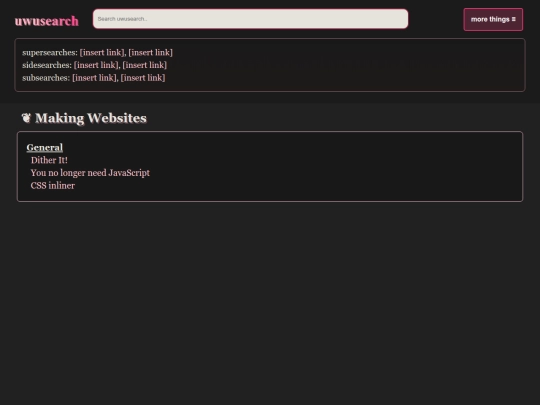Image resolution: width=540 pixels, height=405 pixels.
Task: Focus the Search uwusearch input field
Action: [250, 19]
